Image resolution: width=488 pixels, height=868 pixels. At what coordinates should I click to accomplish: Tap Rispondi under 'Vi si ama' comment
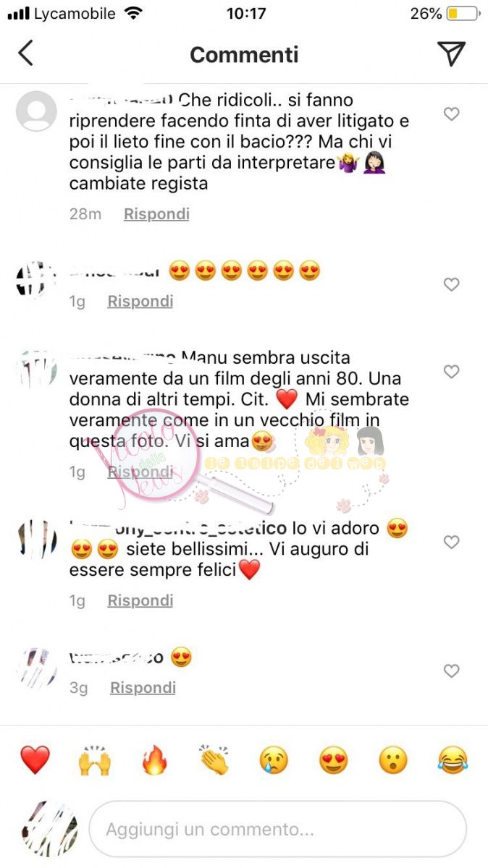click(140, 472)
